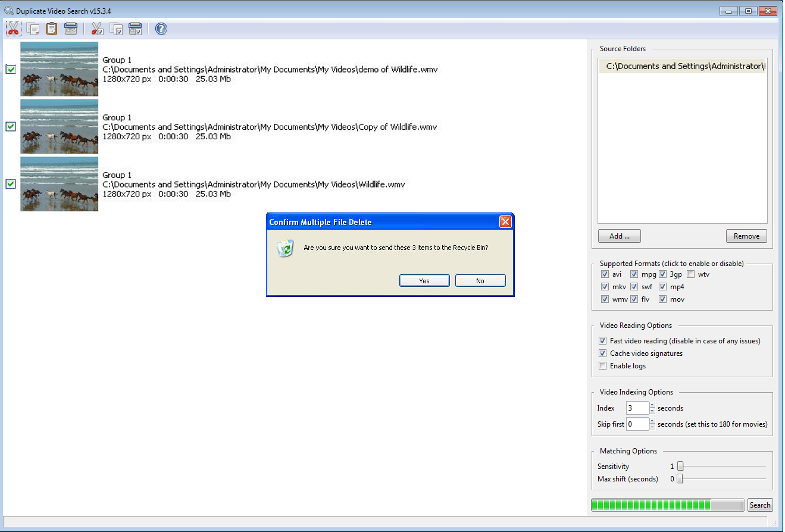Click the green search progress bar

point(668,505)
